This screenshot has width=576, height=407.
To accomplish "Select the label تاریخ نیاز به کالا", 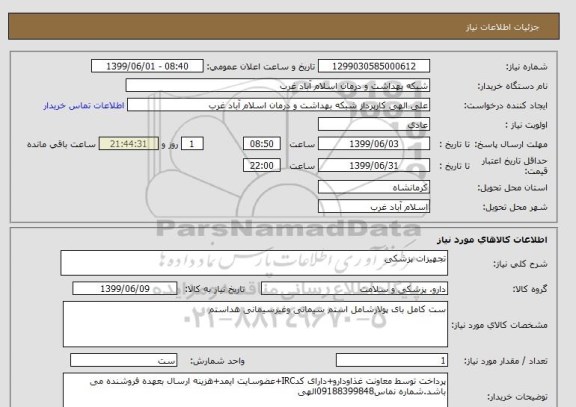I will [x=215, y=289].
